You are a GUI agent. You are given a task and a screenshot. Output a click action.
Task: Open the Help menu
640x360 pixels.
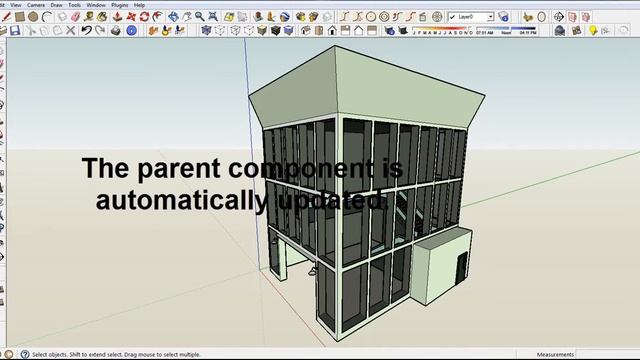click(139, 5)
